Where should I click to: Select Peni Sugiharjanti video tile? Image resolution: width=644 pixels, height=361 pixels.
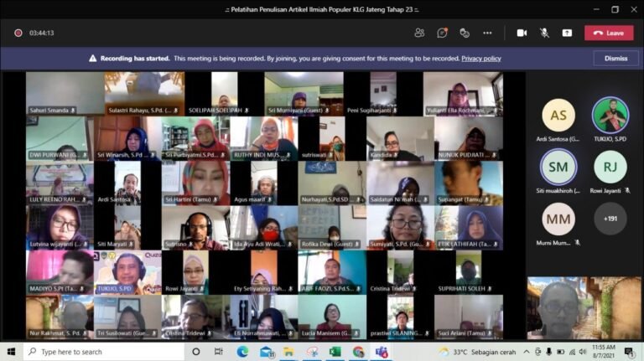click(x=383, y=94)
